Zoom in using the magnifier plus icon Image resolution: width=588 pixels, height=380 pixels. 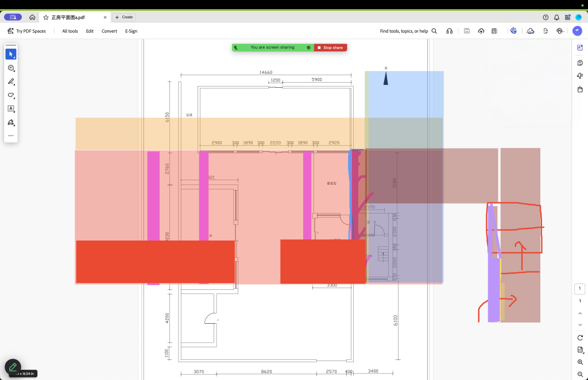[x=580, y=362]
